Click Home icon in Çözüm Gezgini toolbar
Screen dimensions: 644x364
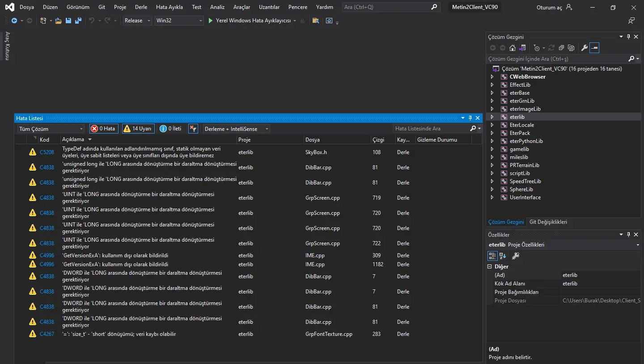tap(513, 48)
